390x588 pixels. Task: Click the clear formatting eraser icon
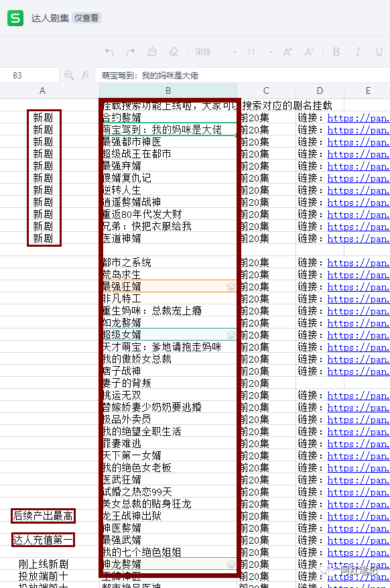173,52
